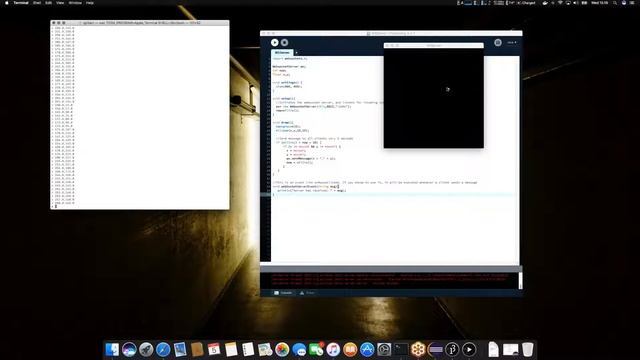Open Launchpad rocket icon in dock

click(146, 349)
